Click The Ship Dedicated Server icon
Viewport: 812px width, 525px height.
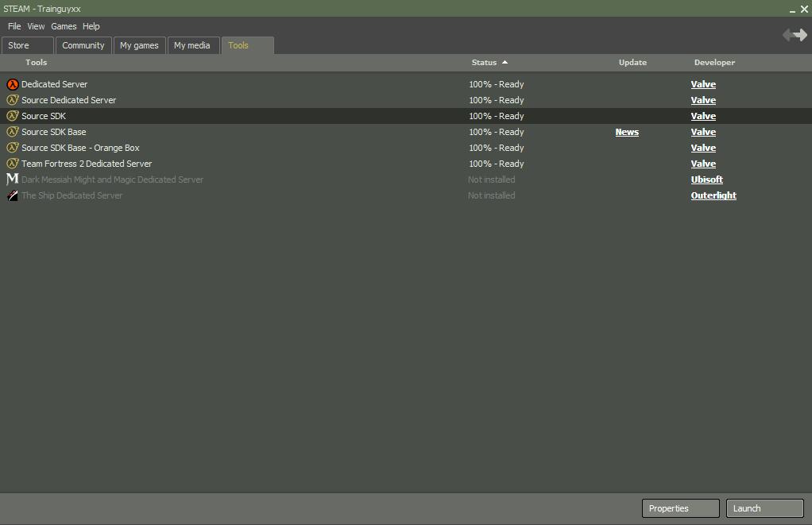click(x=13, y=195)
